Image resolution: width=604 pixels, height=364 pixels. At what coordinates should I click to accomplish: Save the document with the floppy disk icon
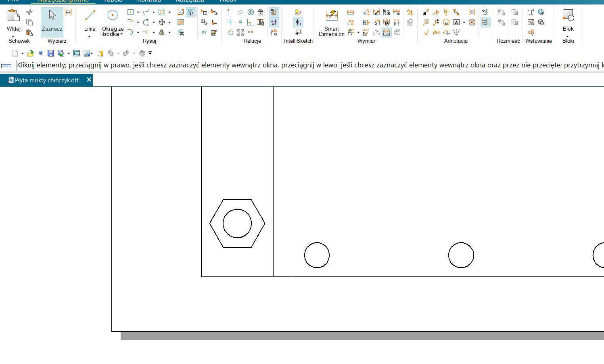[x=51, y=53]
